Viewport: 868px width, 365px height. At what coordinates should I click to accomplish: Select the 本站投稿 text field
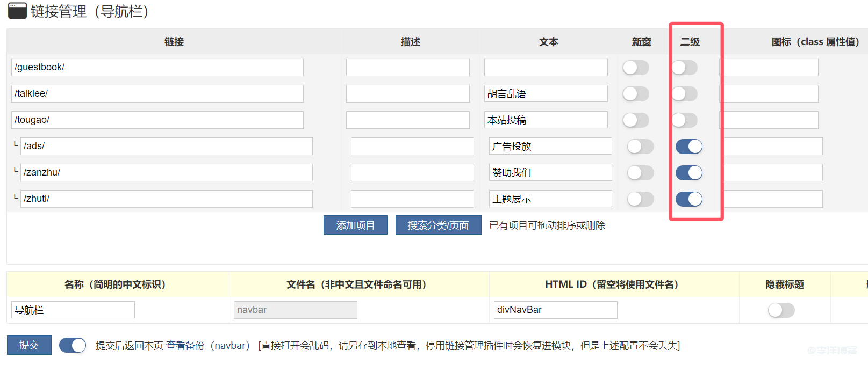pos(546,120)
